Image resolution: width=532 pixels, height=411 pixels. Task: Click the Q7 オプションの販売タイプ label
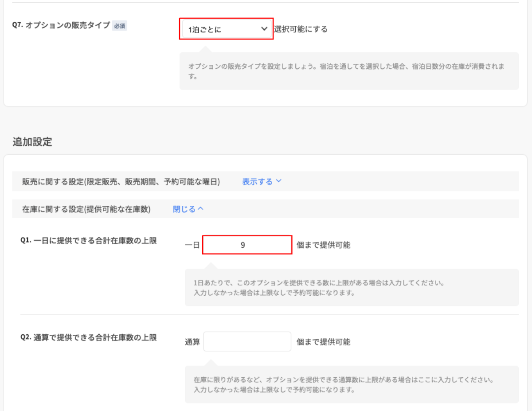(x=61, y=25)
